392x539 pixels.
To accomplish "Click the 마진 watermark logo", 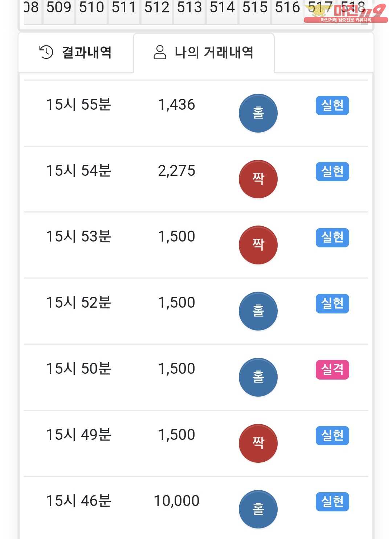I will 345,13.
